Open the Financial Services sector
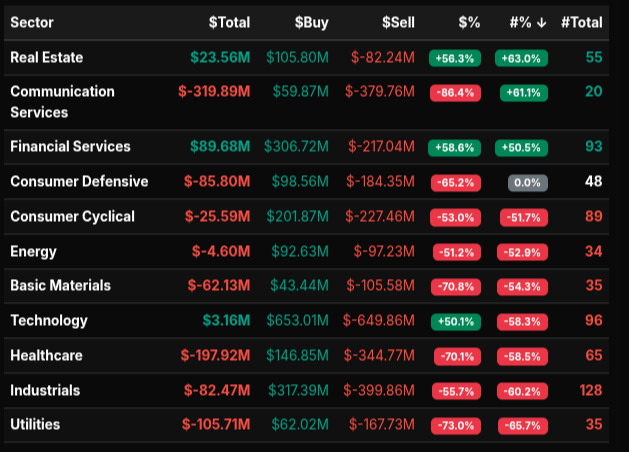 70,146
